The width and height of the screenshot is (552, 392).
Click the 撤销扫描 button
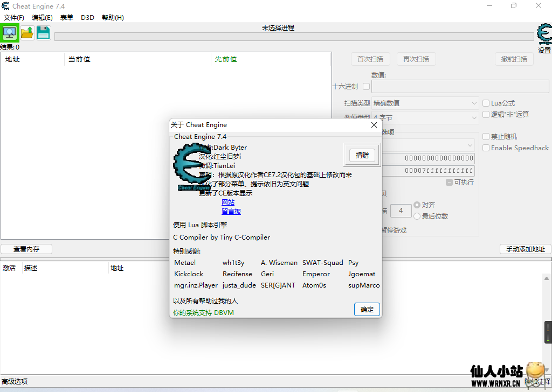(x=514, y=59)
